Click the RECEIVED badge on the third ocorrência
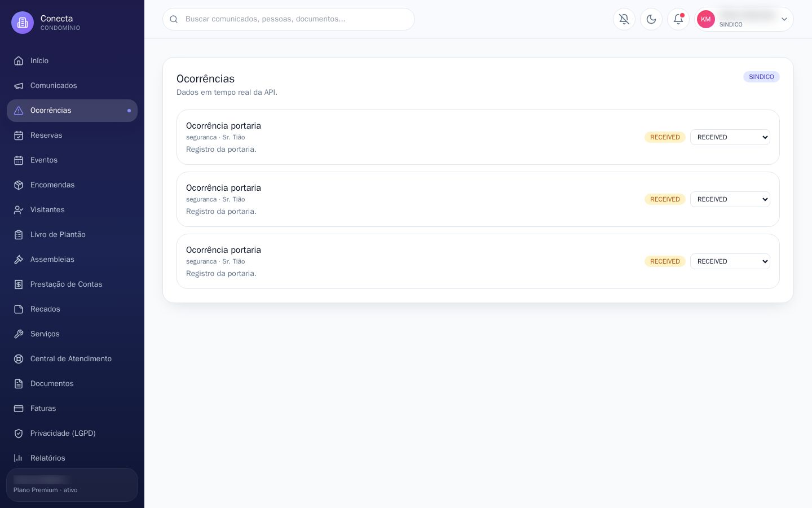The width and height of the screenshot is (812, 508). [x=665, y=261]
